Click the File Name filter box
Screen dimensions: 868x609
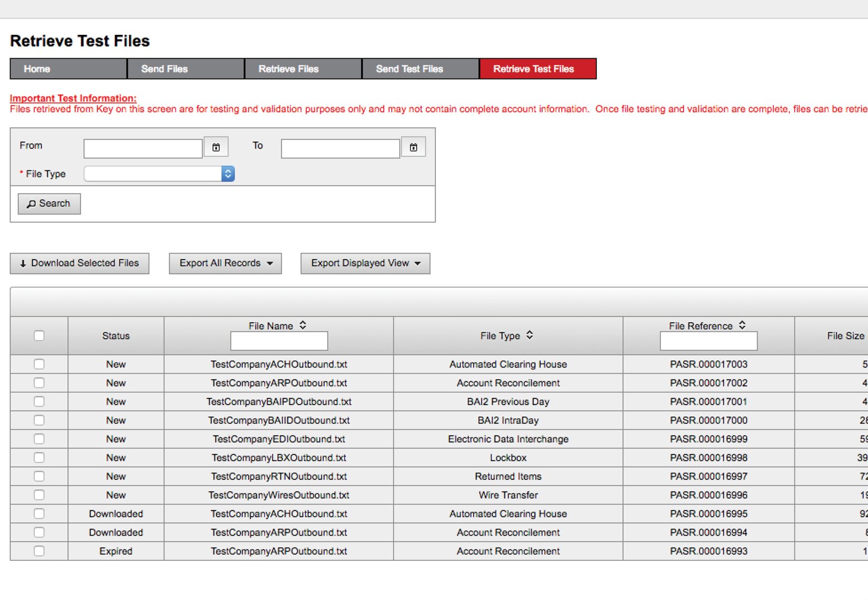click(278, 341)
